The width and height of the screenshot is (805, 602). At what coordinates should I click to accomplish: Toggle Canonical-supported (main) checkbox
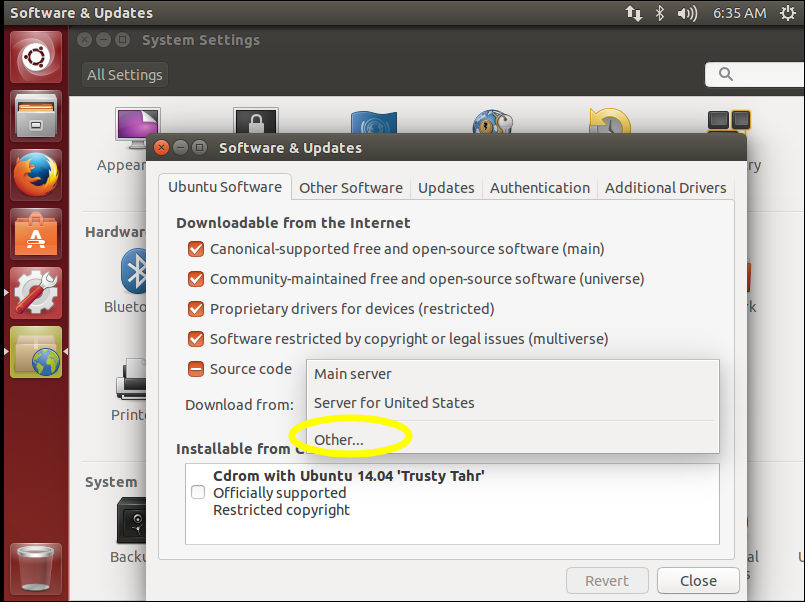coord(196,249)
